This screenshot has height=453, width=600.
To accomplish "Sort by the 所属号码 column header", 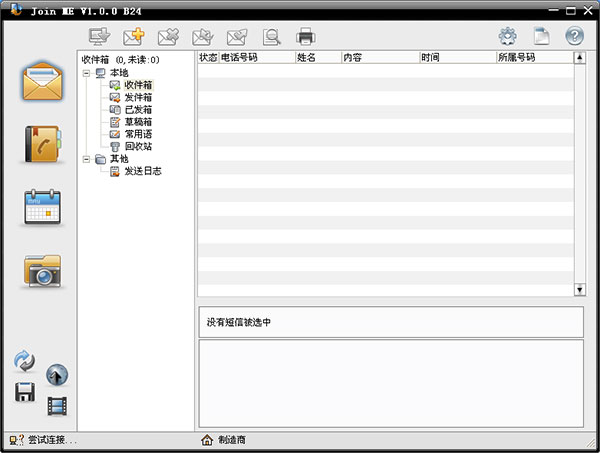I will coord(535,57).
